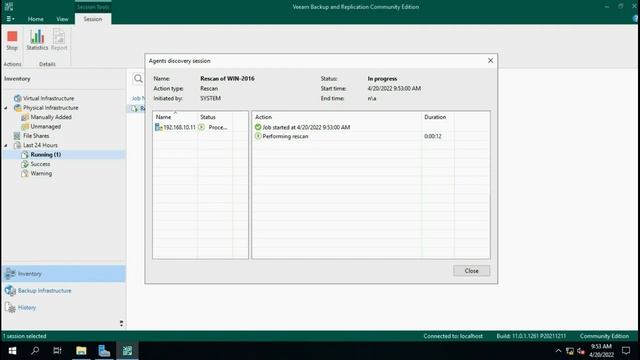640x360 pixels.
Task: Select Physical Infrastructure tree node
Action: pos(51,108)
